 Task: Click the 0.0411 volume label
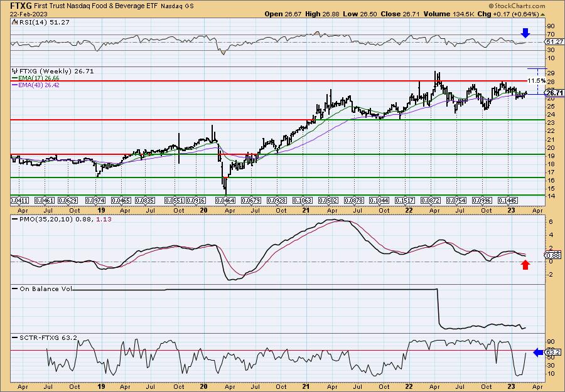(19, 200)
